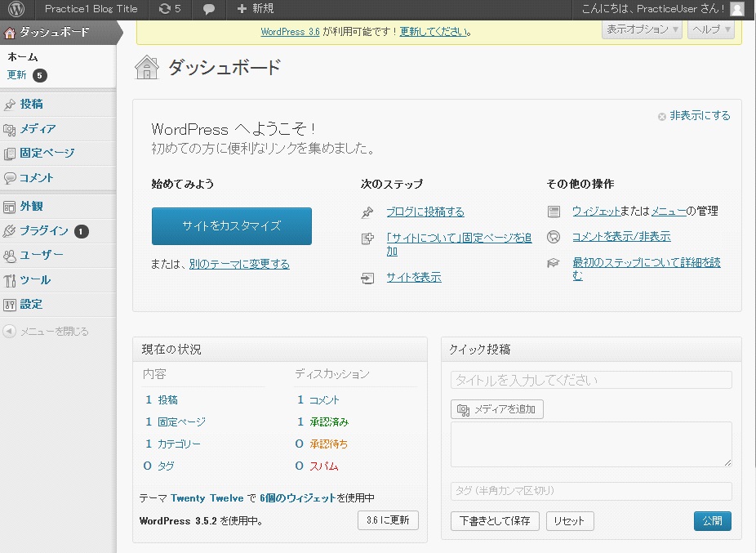The image size is (756, 553).
Task: Click comments icon beside コメントを表示/非表示
Action: (554, 237)
